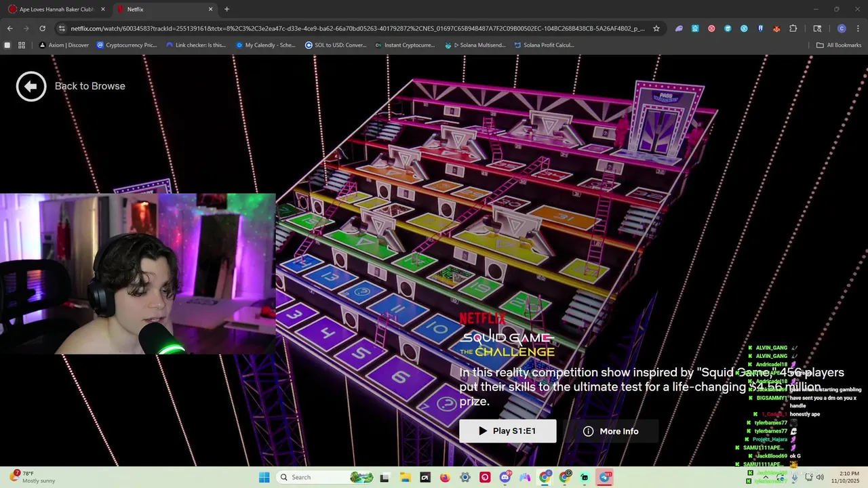Open the MetaMask fox extension
Viewport: 868px width, 488px height.
click(x=776, y=28)
